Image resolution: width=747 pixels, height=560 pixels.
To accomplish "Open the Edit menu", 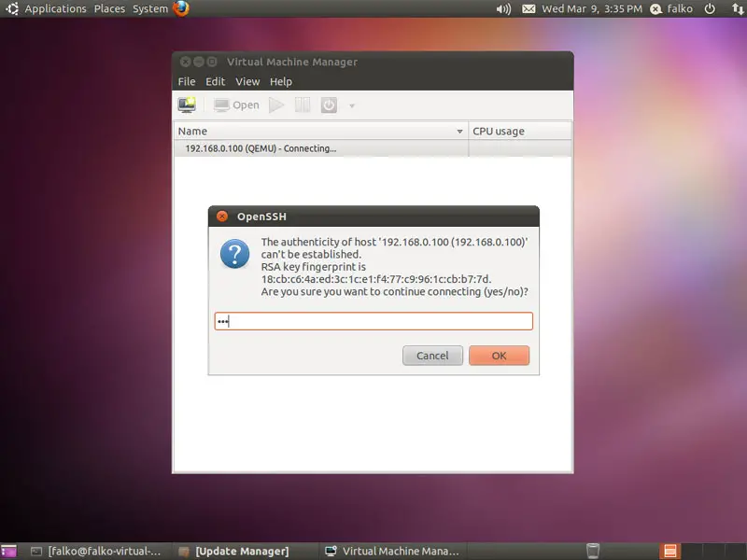I will 216,82.
